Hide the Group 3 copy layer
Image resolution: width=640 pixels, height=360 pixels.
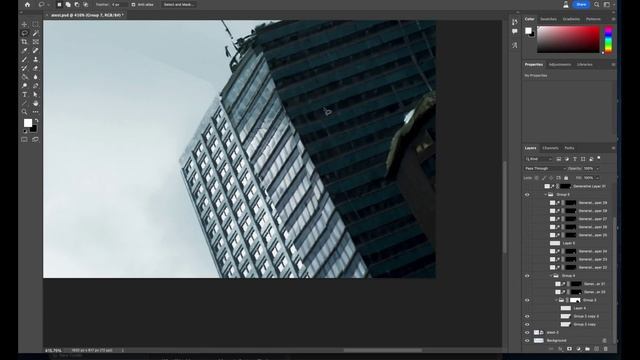click(x=527, y=324)
